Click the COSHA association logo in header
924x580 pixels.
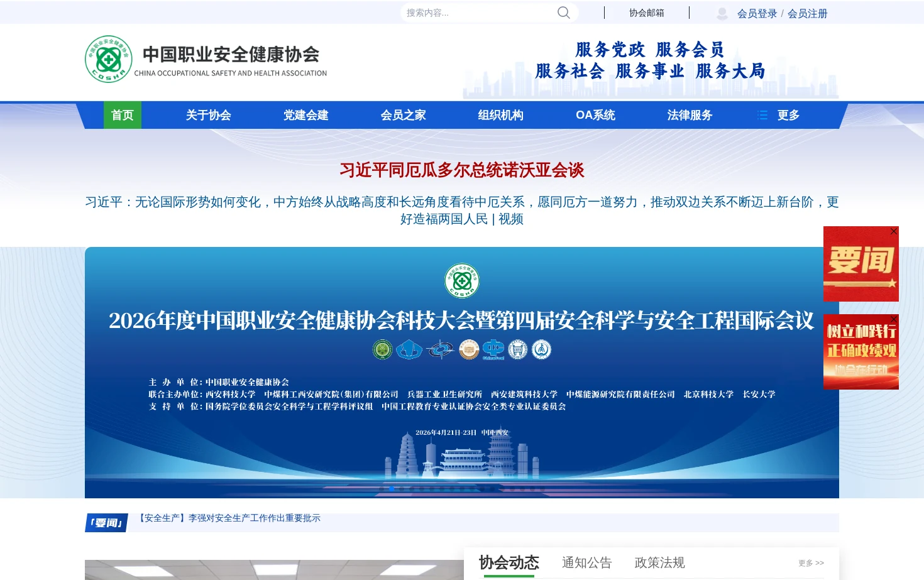click(x=109, y=59)
